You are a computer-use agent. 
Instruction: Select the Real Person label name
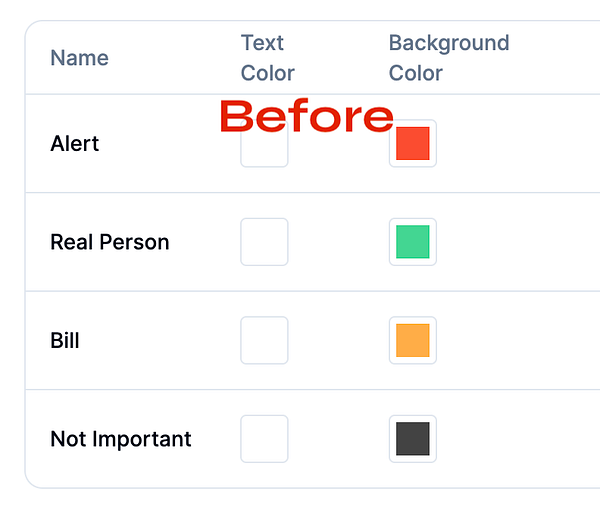[x=110, y=242]
